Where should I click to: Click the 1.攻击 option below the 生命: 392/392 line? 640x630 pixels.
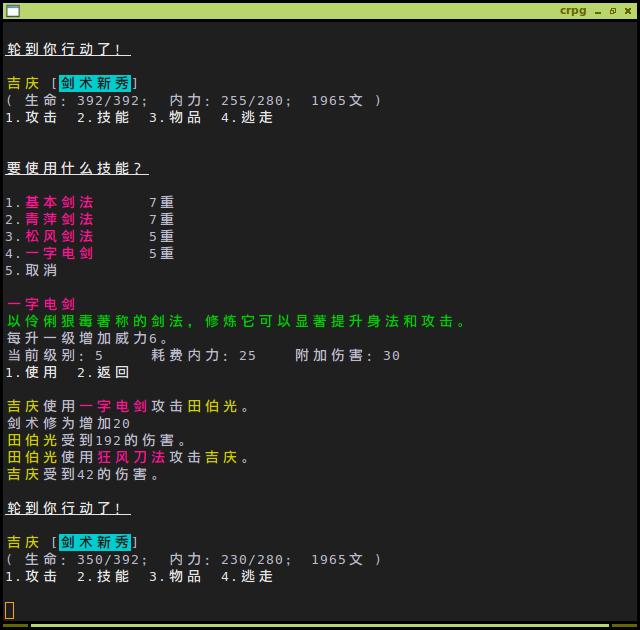[x=31, y=118]
